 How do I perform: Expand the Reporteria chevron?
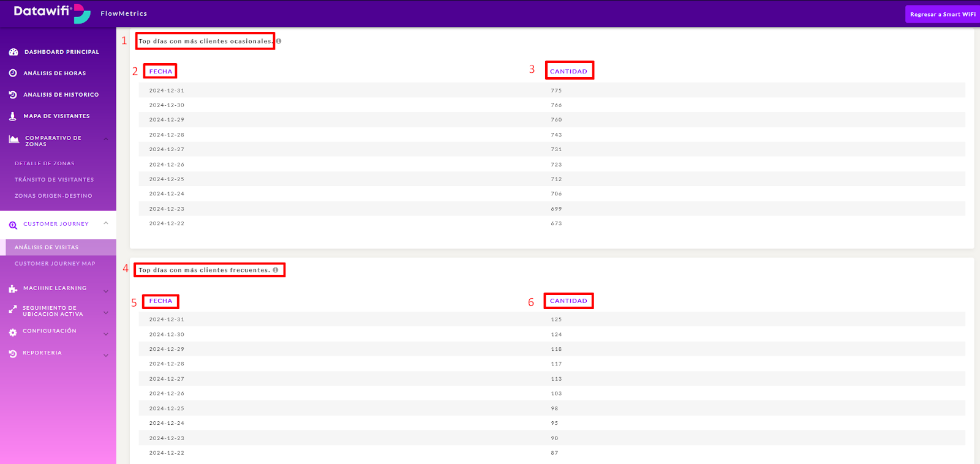point(106,356)
